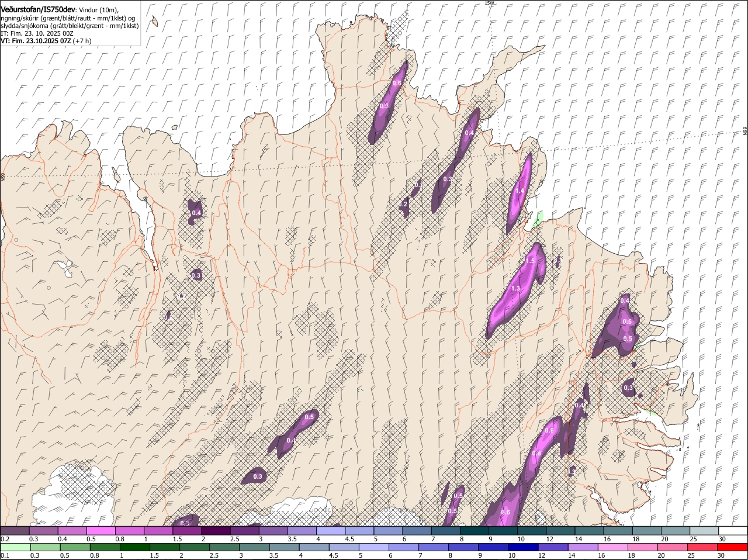Click the 15W longitude label
748x560 pixels.
[490, 3]
